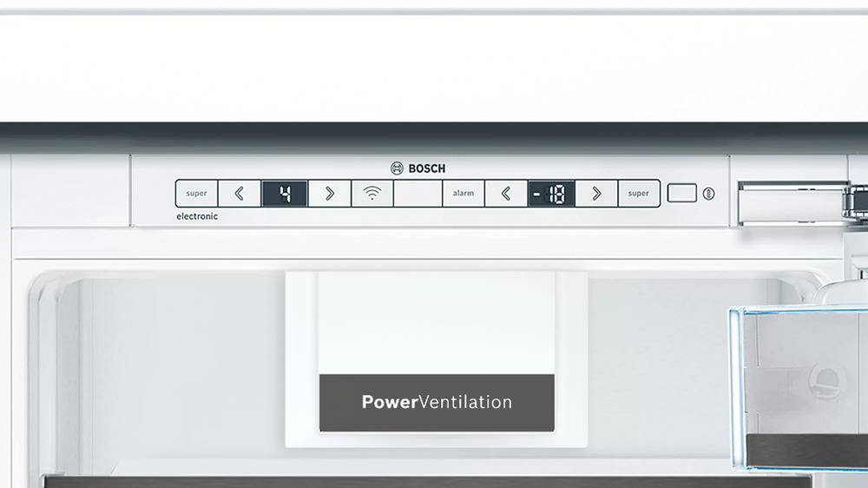Toggle the freezer super freezing button
The height and width of the screenshot is (488, 868).
pos(638,194)
